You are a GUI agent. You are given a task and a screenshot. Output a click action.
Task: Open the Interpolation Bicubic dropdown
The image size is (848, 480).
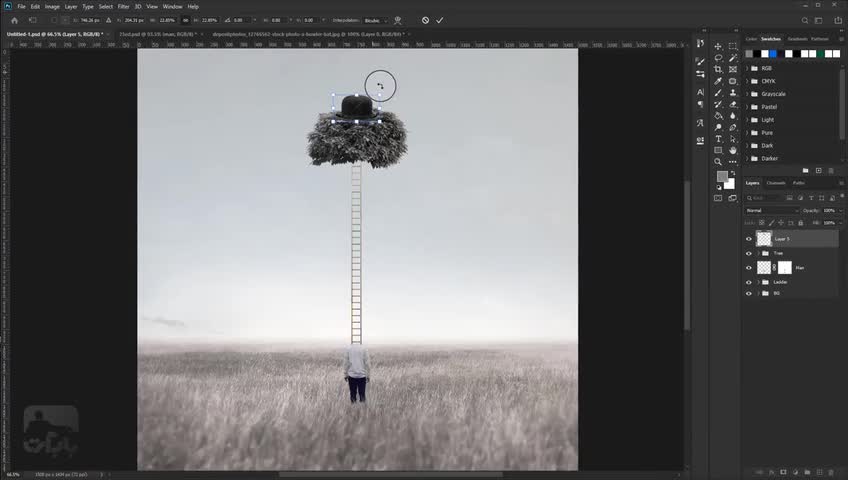tap(375, 21)
